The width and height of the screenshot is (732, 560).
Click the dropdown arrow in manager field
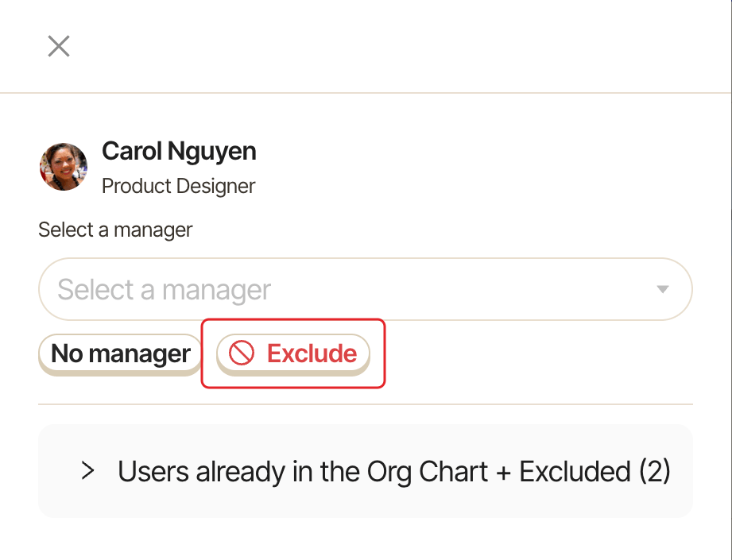click(662, 289)
